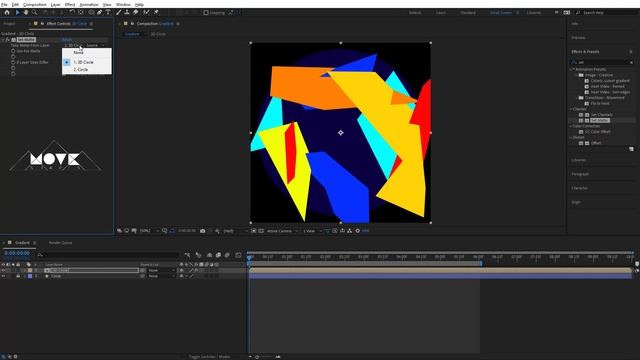This screenshot has height=360, width=640.
Task: Select the Pen tool
Action: tap(100, 13)
